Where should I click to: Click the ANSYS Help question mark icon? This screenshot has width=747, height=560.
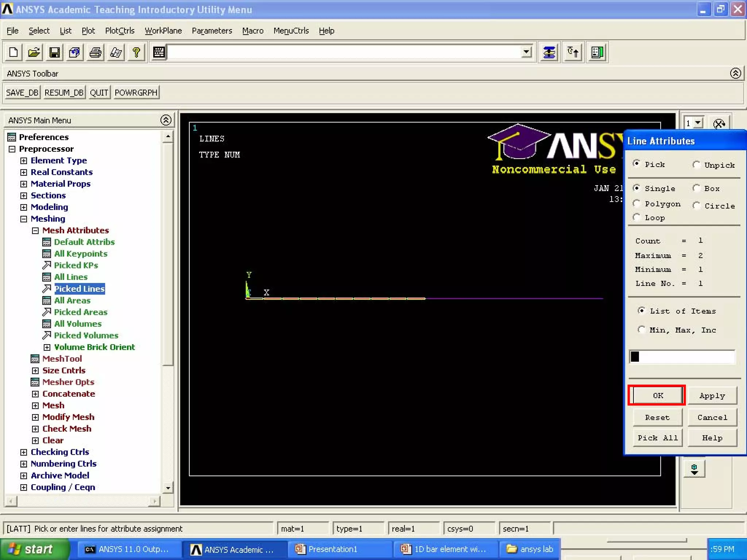click(x=136, y=52)
